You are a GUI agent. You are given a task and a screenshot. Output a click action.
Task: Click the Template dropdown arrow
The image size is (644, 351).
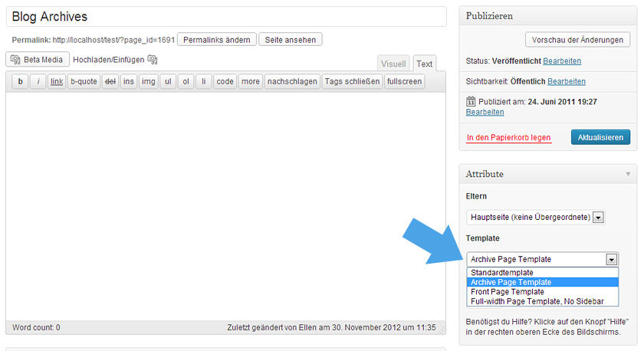coord(612,260)
